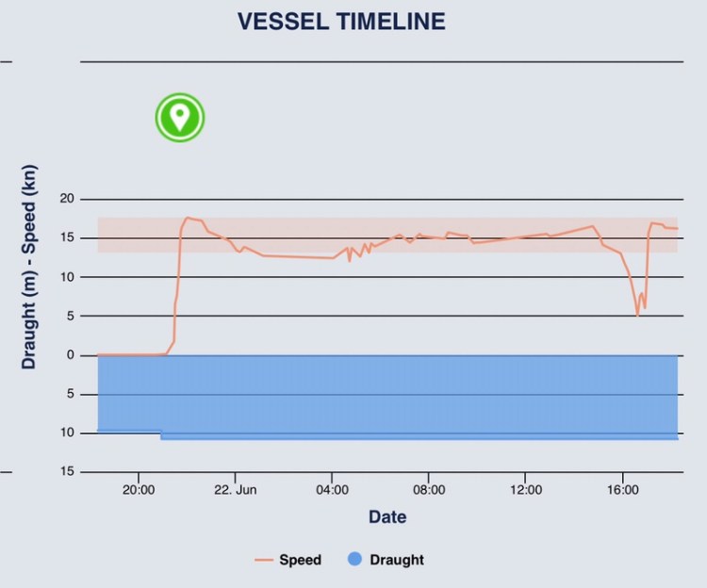
Task: Select the 04:00 time tick label
Action: pyautogui.click(x=332, y=490)
